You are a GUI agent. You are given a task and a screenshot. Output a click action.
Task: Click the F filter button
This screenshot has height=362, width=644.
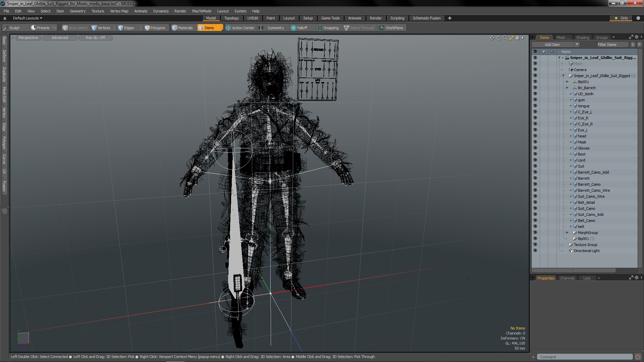(x=639, y=45)
